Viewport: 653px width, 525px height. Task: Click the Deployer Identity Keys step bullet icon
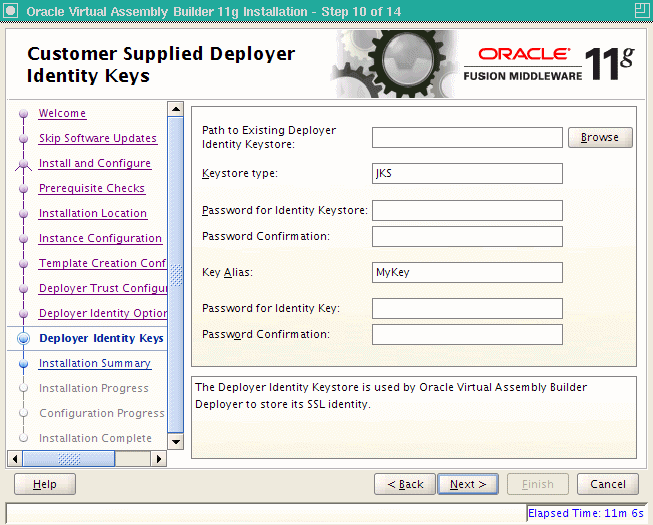[24, 338]
